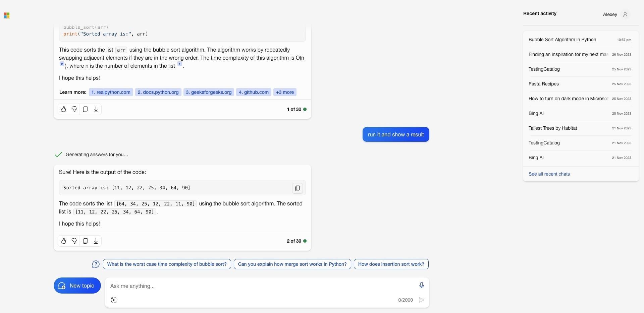Viewport: 644px width, 313px height.
Task: Give thumbs up to the code output answer
Action: (x=63, y=241)
